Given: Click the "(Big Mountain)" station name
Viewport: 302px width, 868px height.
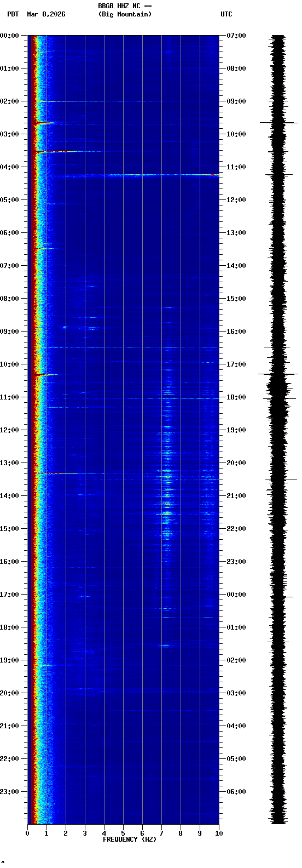Looking at the screenshot, I should pos(125,14).
